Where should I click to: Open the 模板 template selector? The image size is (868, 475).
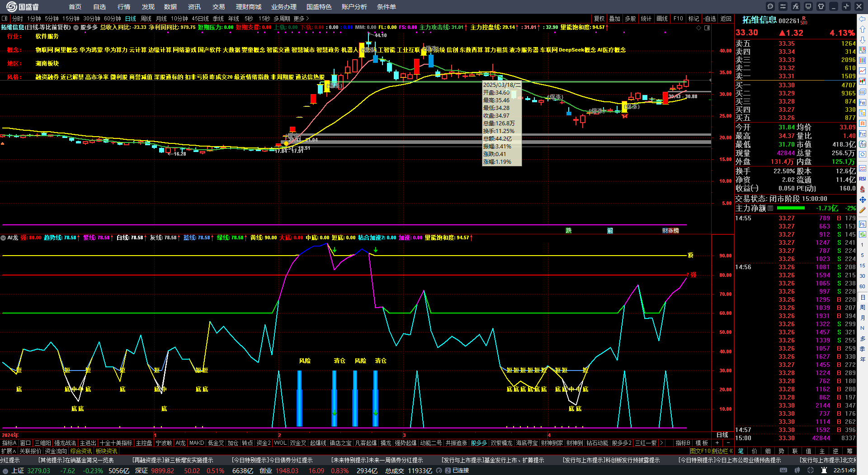coord(702,443)
